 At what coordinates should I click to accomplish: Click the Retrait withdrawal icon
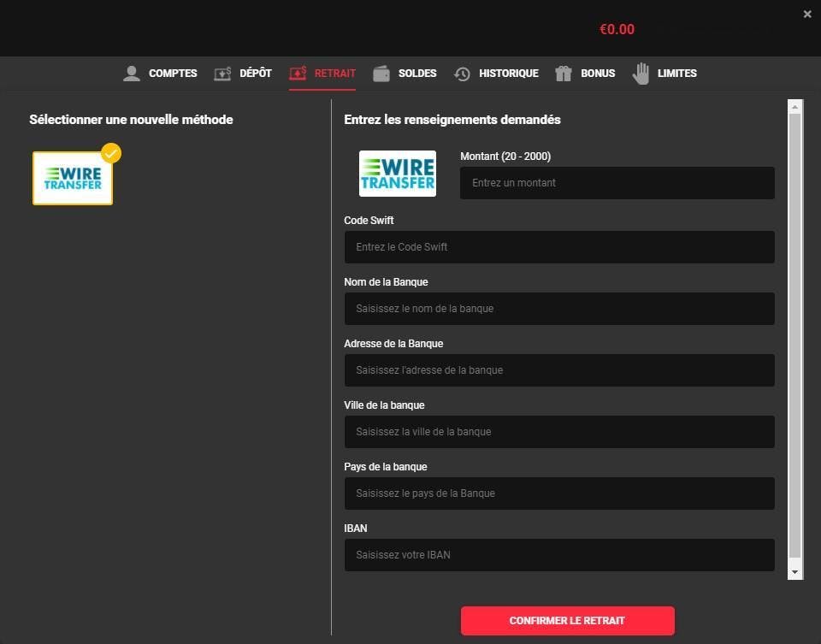coord(298,74)
